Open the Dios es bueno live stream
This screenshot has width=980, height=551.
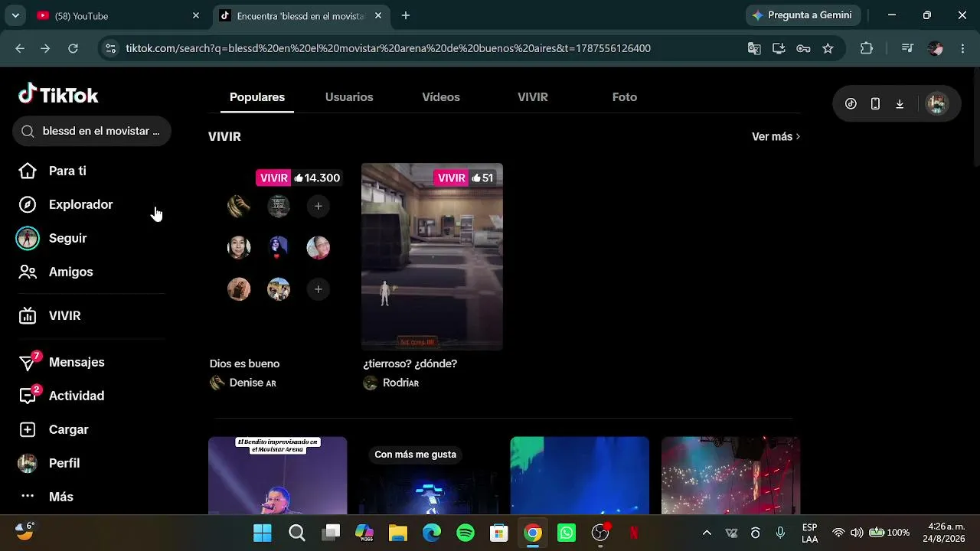278,256
